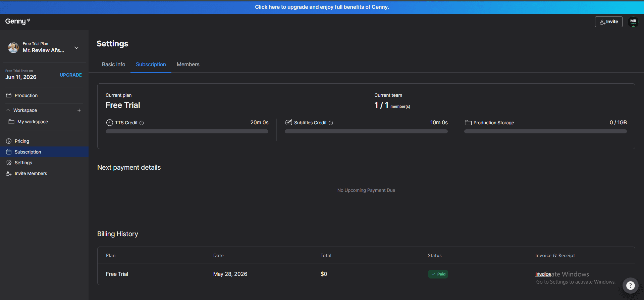Switch to the Members tab
This screenshot has height=300, width=644.
click(x=188, y=64)
